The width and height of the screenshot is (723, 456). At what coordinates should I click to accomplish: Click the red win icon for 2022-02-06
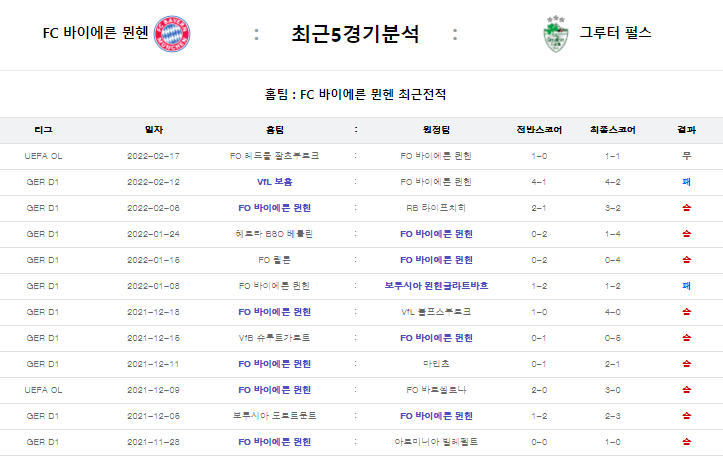[687, 208]
